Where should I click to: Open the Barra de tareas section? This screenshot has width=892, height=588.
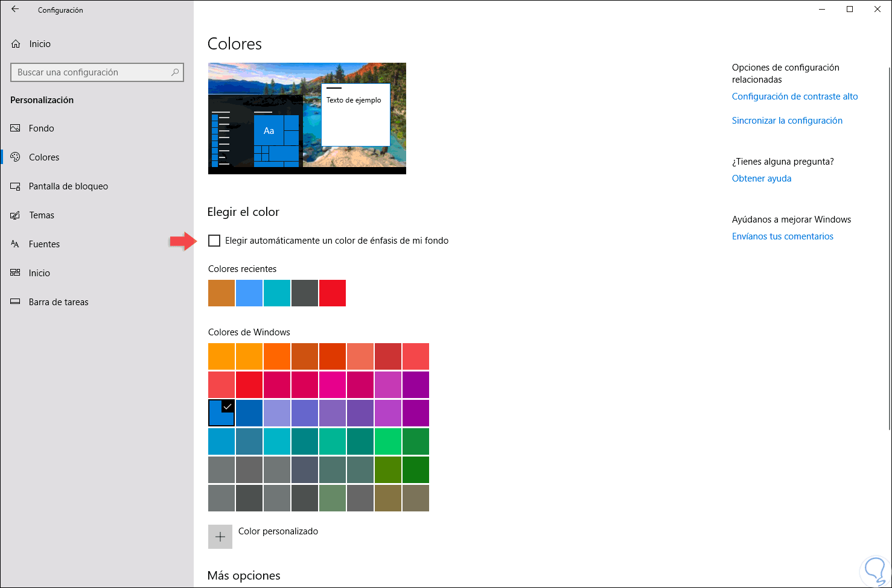click(59, 302)
